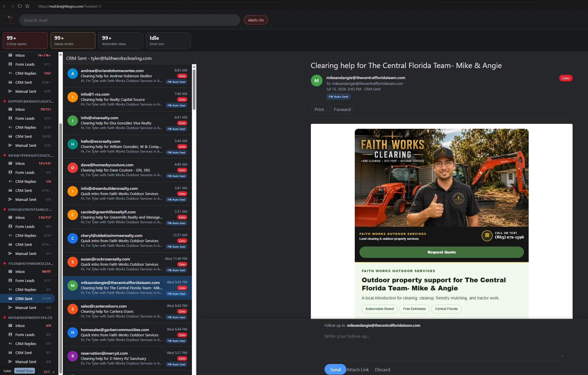Select CRM Sent folder with count 0/499
Image resolution: width=588 pixels, height=375 pixels.
[27, 299]
